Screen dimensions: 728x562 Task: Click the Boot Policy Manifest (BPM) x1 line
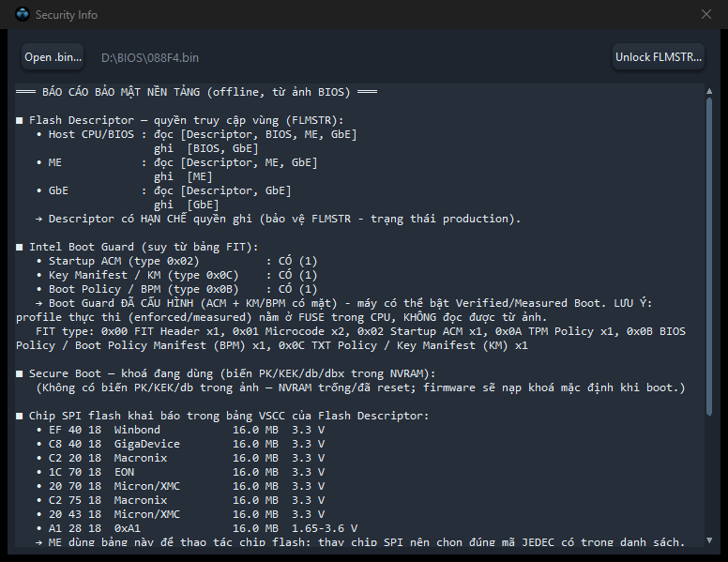272,345
